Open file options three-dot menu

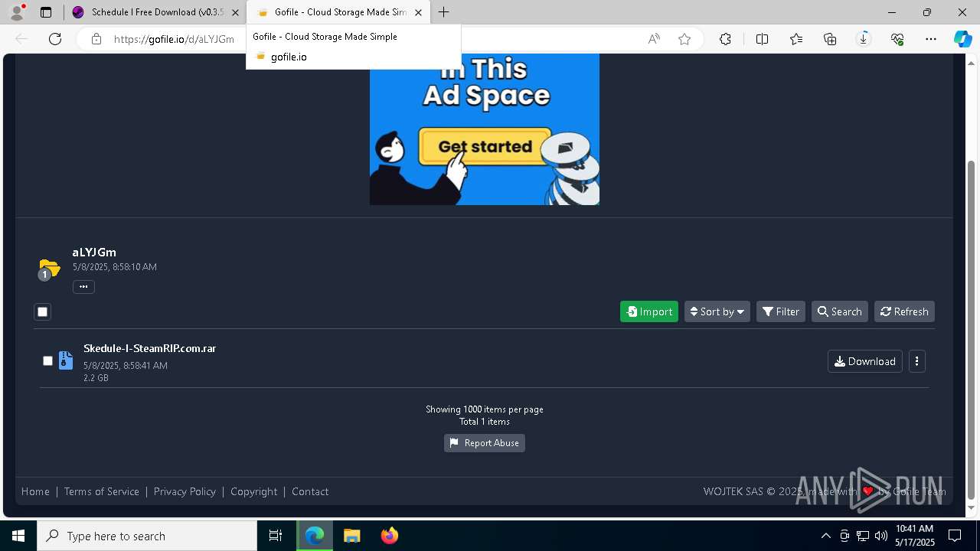pyautogui.click(x=916, y=361)
